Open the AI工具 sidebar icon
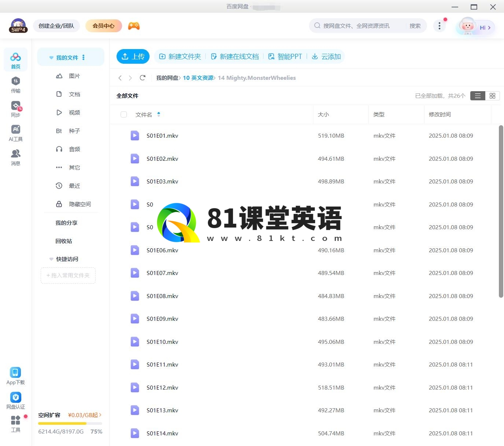This screenshot has width=504, height=446. (15, 133)
